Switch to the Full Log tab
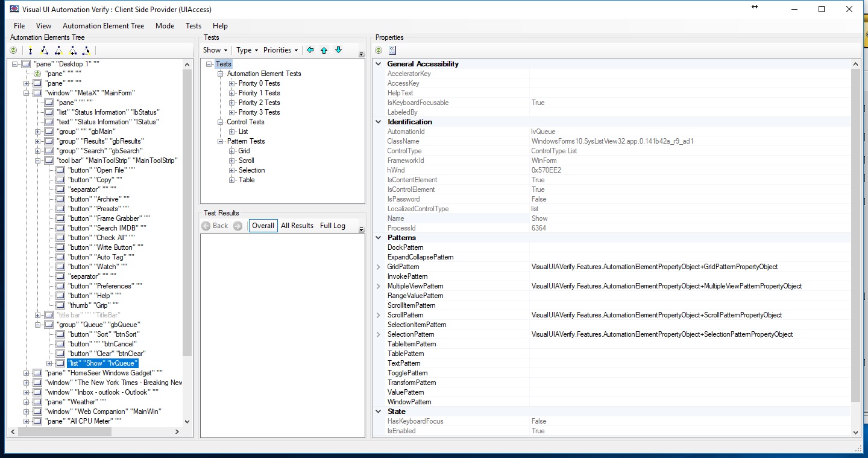Image resolution: width=868 pixels, height=458 pixels. coord(332,225)
